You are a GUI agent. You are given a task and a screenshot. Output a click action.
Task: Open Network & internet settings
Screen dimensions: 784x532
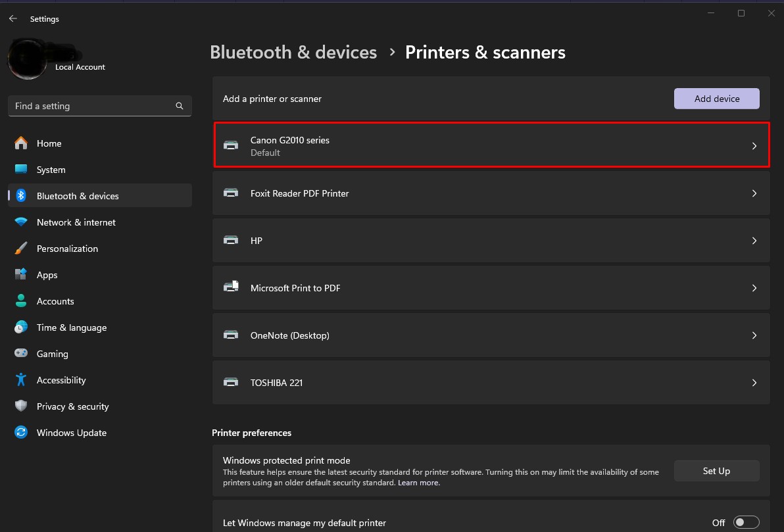(100, 222)
